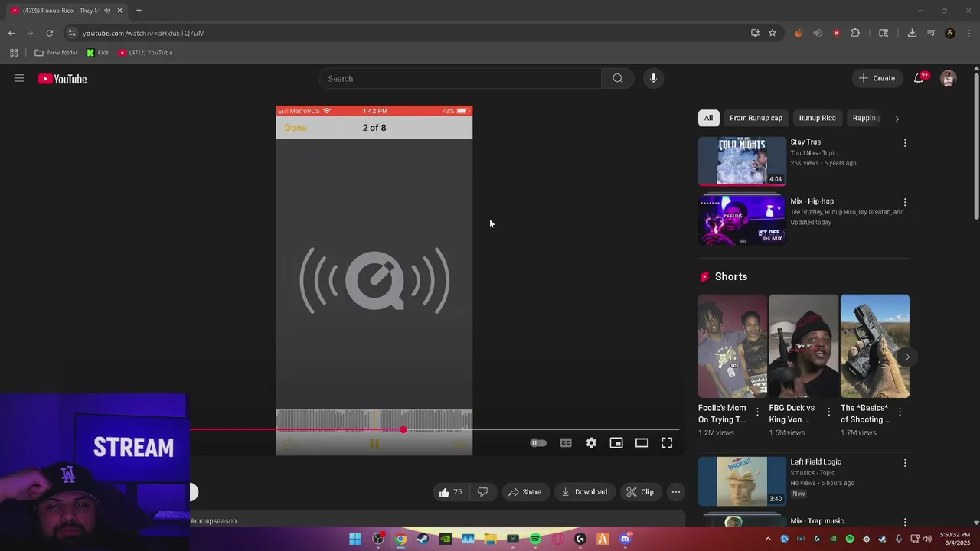The image size is (980, 551).
Task: Open media controls icon in Chrome toolbar
Action: click(931, 33)
